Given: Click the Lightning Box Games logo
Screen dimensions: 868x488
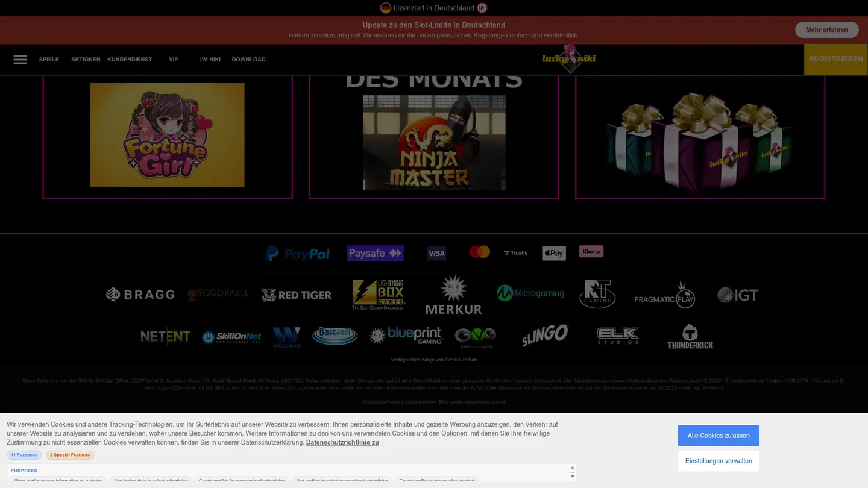Looking at the screenshot, I should tap(379, 295).
